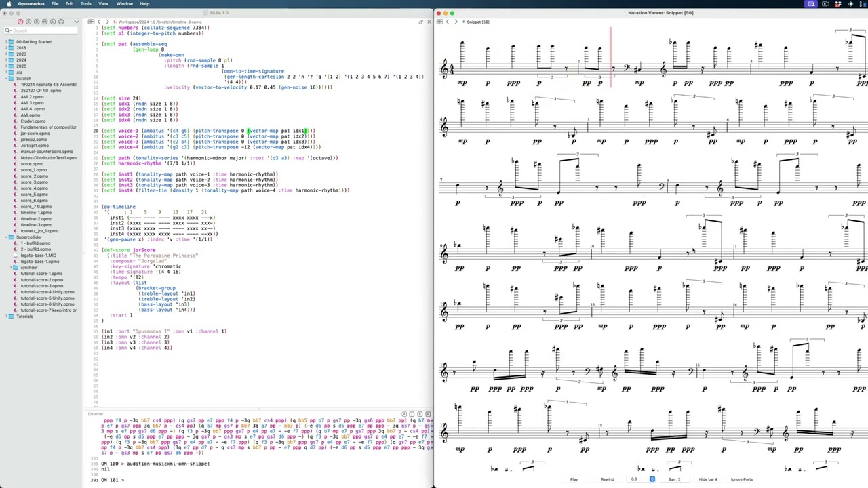The image size is (868, 488).
Task: Open tutorial-score-3.opmo file
Action: (x=42, y=286)
